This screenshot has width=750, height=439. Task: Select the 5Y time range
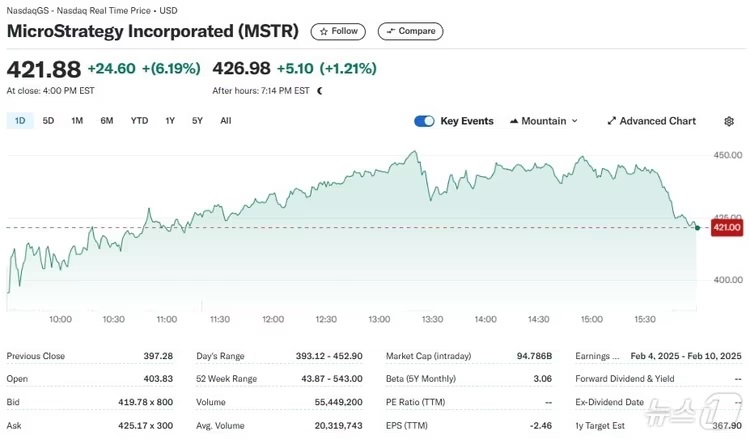tap(197, 121)
